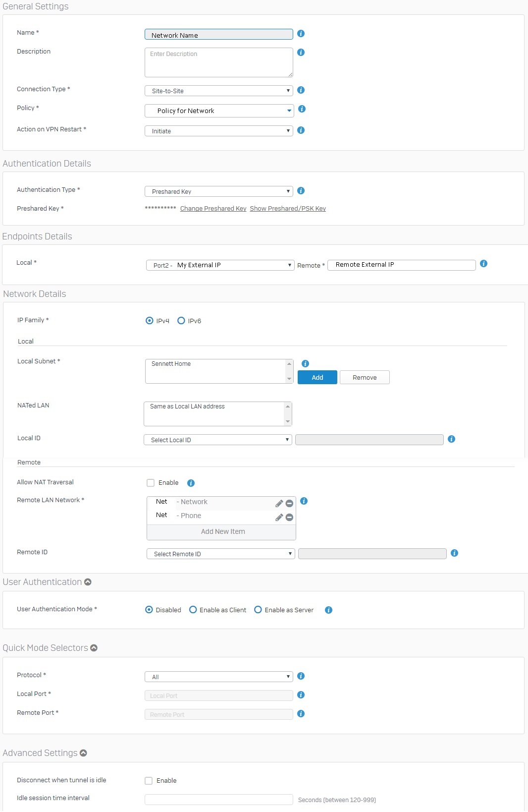The height and width of the screenshot is (812, 528).
Task: Click the edit pencil for Net - Network
Action: coord(279,504)
